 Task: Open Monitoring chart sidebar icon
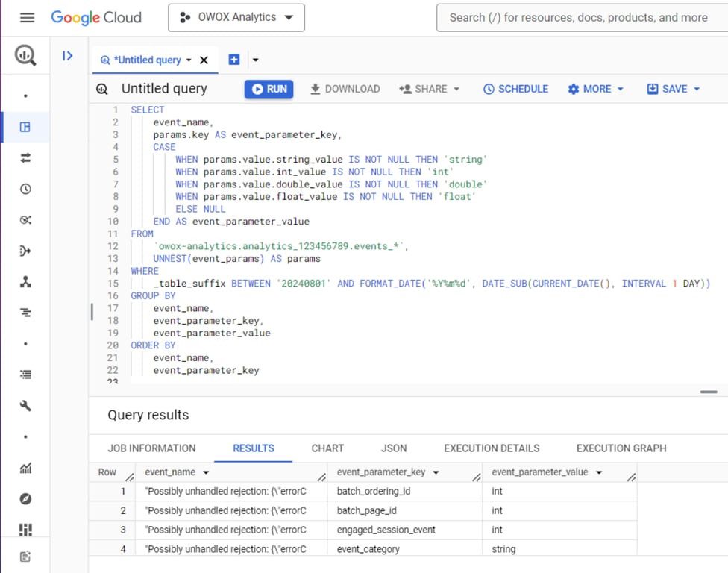(25, 468)
